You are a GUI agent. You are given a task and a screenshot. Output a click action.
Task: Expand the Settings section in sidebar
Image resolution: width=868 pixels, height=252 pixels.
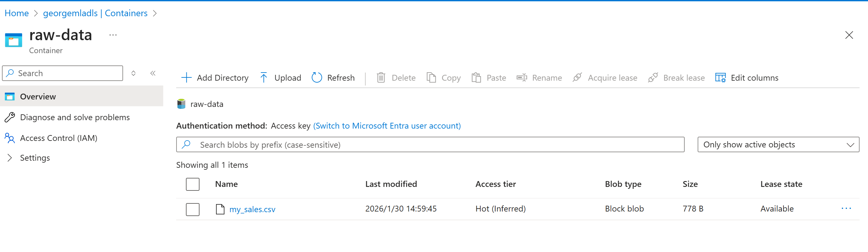coord(10,158)
